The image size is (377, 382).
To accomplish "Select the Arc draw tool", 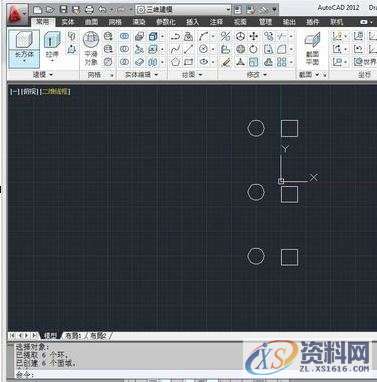I will click(x=203, y=36).
